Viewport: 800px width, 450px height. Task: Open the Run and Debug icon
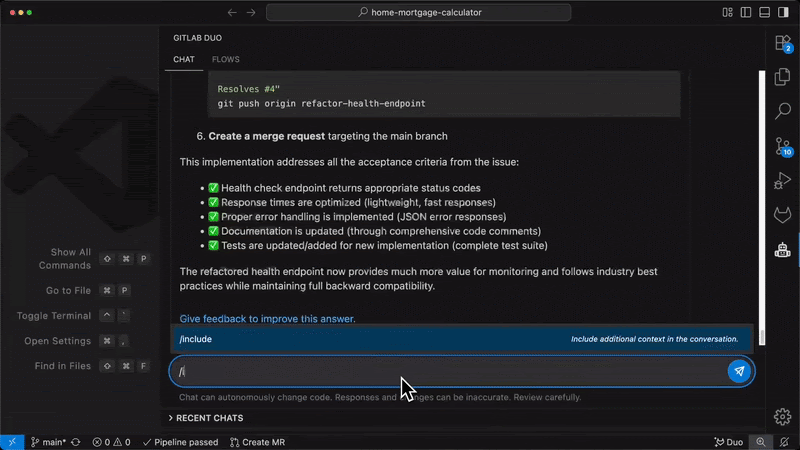pos(783,181)
